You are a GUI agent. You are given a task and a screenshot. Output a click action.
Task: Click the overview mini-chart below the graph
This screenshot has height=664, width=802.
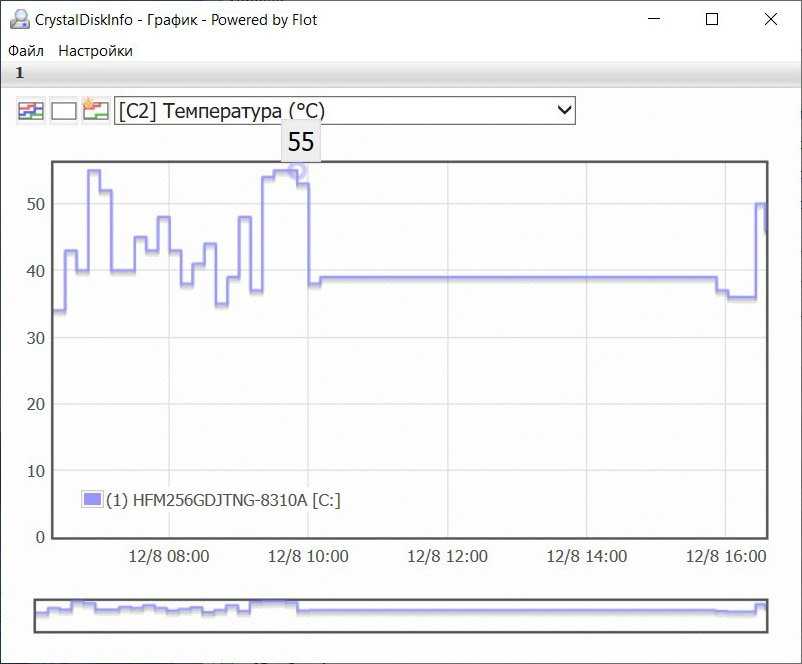tap(400, 615)
